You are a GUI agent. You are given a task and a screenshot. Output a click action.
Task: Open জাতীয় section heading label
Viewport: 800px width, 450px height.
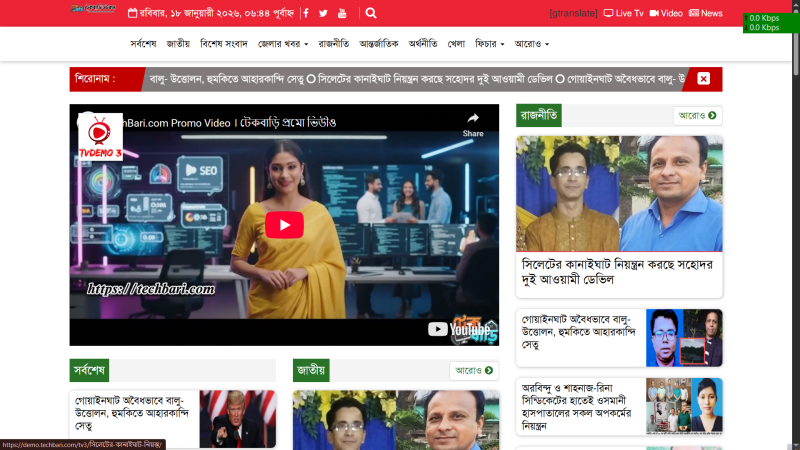tap(311, 370)
